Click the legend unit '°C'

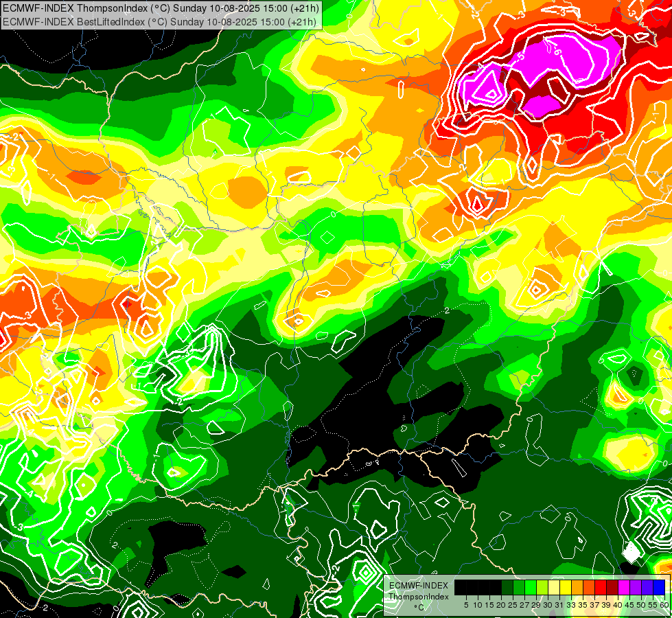419,608
